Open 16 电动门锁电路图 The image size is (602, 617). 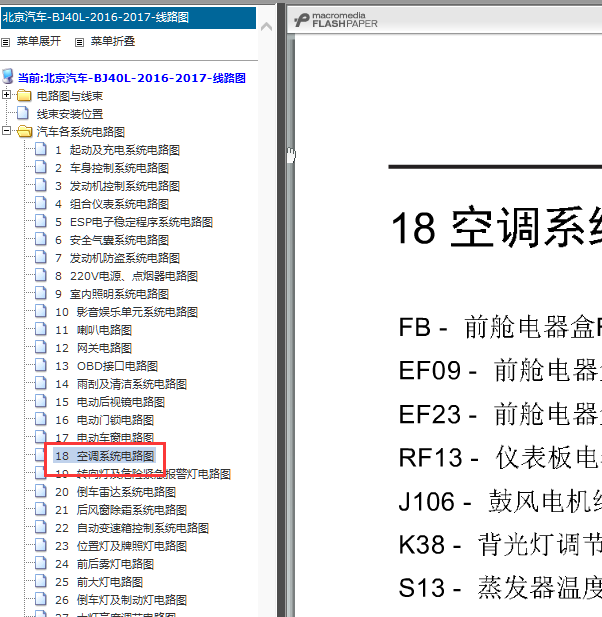point(105,420)
